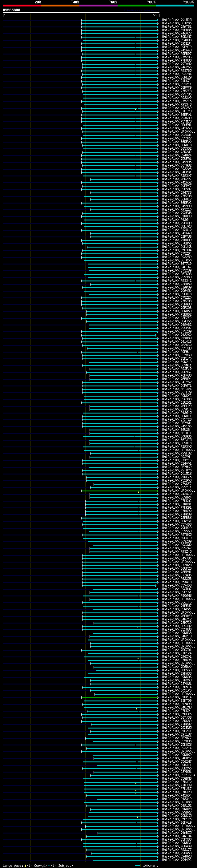The height and width of the screenshot is (868, 197).
Task: Select the UniRef100_Q75ZD6 label
Action: click(x=177, y=57)
